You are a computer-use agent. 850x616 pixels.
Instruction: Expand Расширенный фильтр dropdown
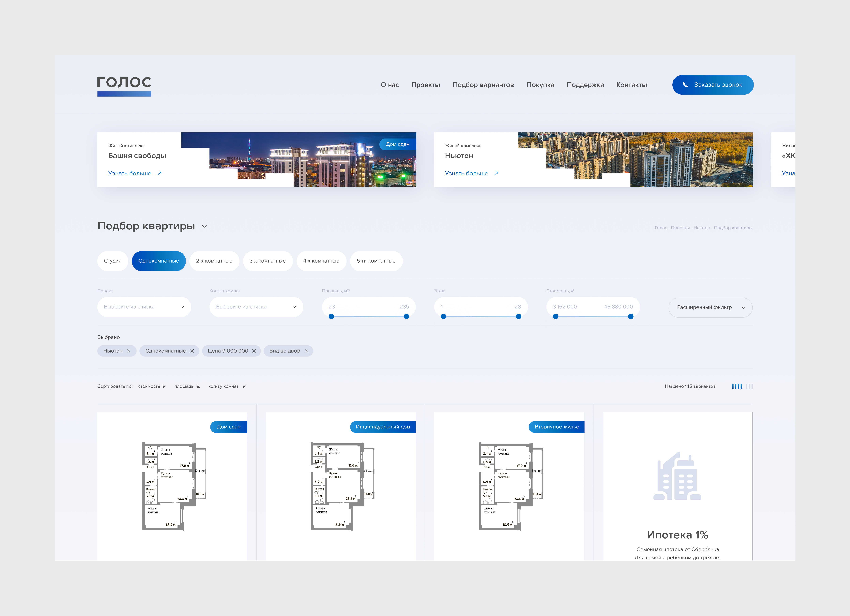pyautogui.click(x=710, y=307)
